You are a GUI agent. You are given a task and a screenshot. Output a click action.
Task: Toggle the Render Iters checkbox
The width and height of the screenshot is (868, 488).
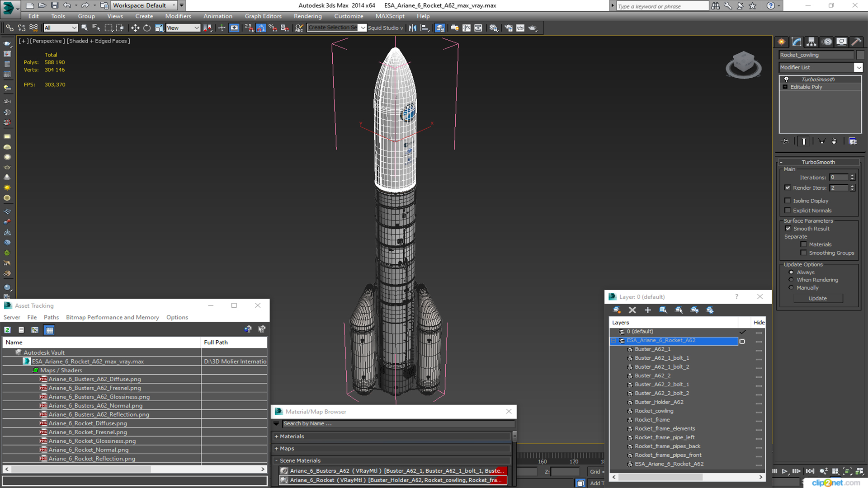point(788,188)
